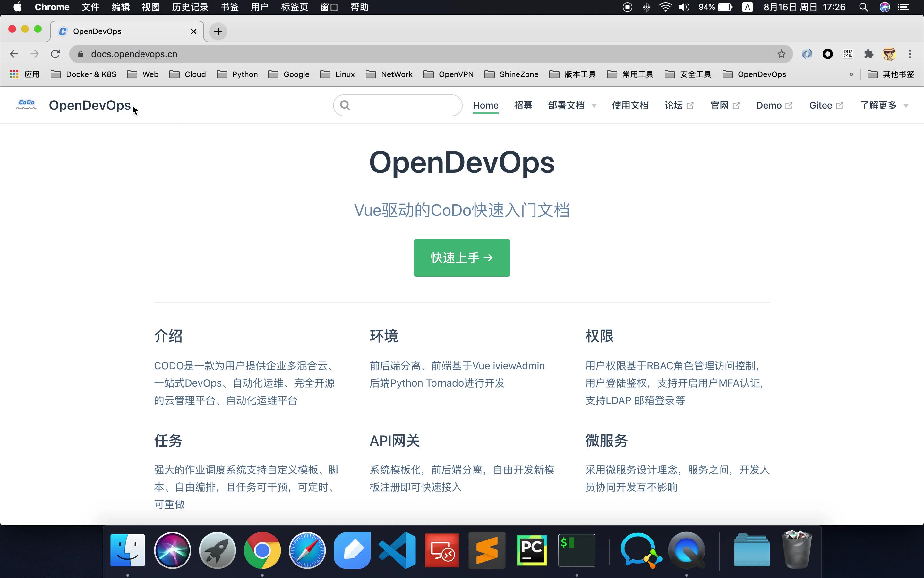Click the volume icon in menu bar
Image resolution: width=924 pixels, height=578 pixels.
(684, 7)
